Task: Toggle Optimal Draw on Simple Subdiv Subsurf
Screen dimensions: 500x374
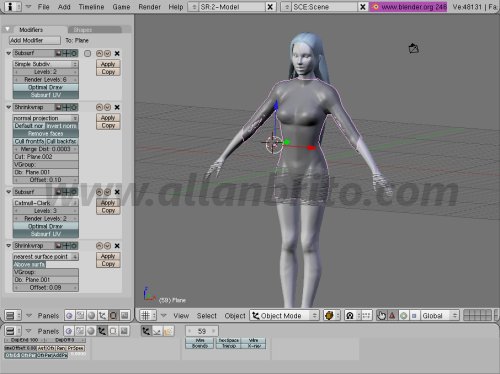Action: coord(46,87)
